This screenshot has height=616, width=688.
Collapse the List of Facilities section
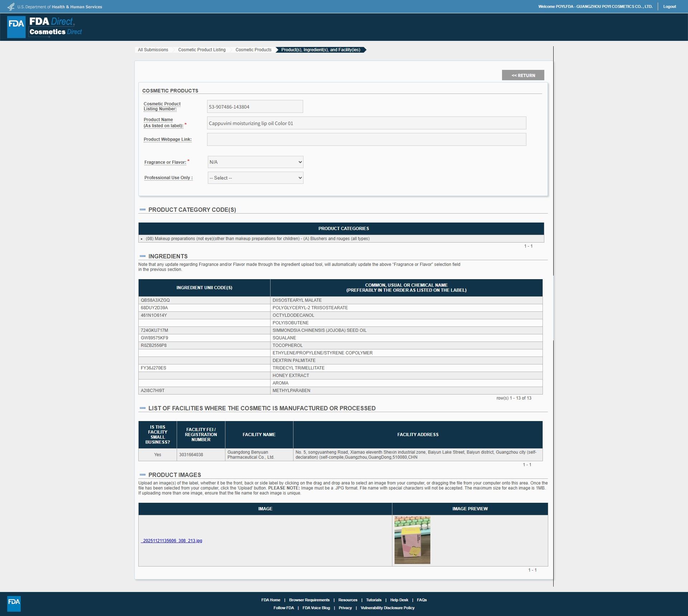click(143, 408)
